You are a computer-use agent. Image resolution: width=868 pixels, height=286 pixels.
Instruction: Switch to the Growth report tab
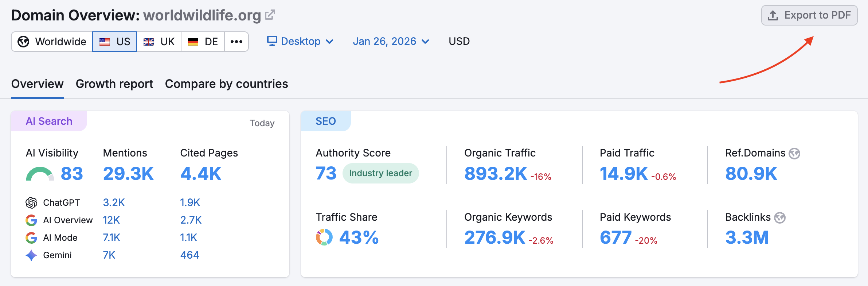pyautogui.click(x=114, y=84)
